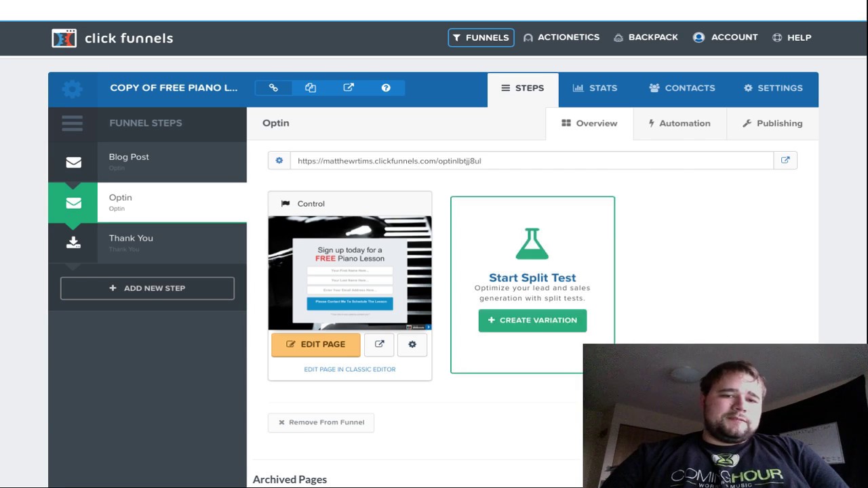Click the Add New Step button
Image resolution: width=868 pixels, height=488 pixels.
point(147,288)
